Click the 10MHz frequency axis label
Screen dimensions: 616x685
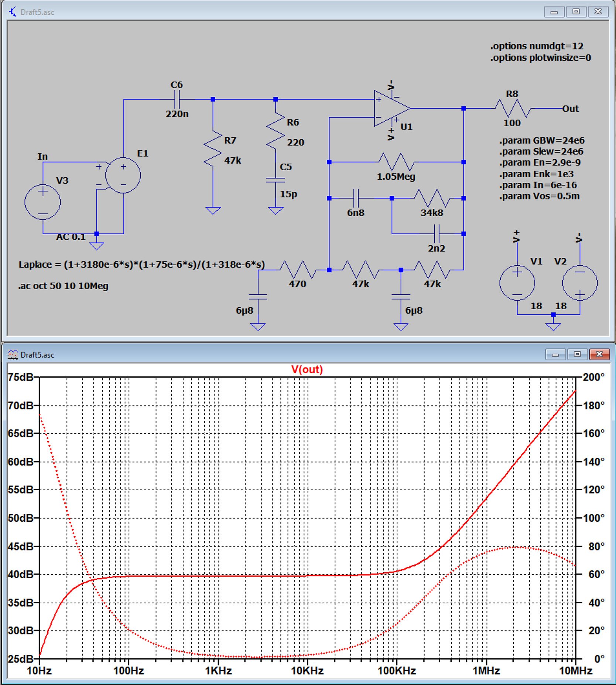575,671
